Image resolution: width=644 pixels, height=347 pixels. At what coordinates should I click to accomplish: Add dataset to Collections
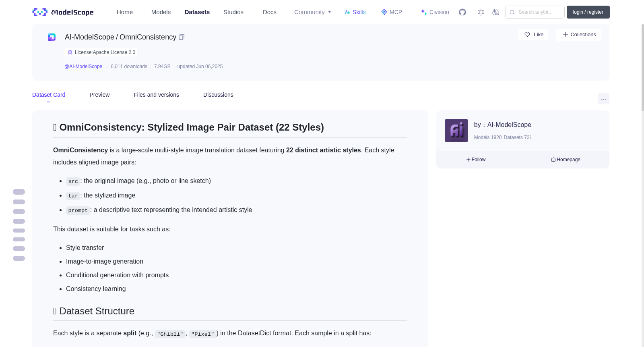coord(579,35)
